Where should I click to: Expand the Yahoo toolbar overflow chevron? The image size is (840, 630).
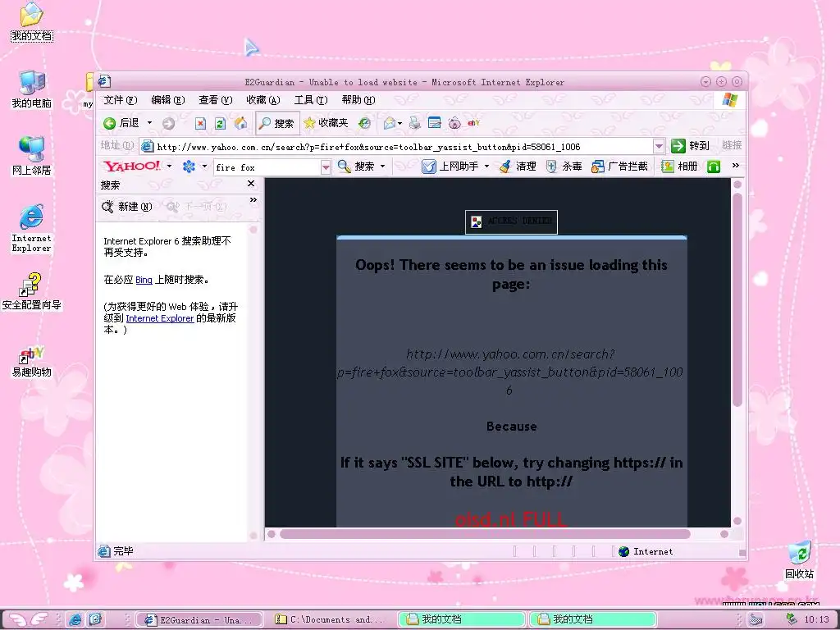pos(736,166)
